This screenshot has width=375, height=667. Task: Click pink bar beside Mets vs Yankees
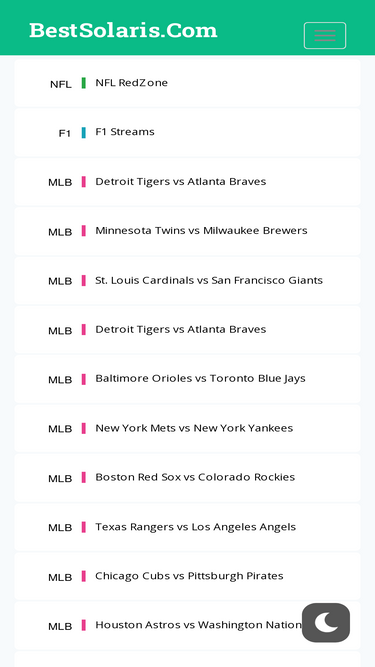[84, 428]
